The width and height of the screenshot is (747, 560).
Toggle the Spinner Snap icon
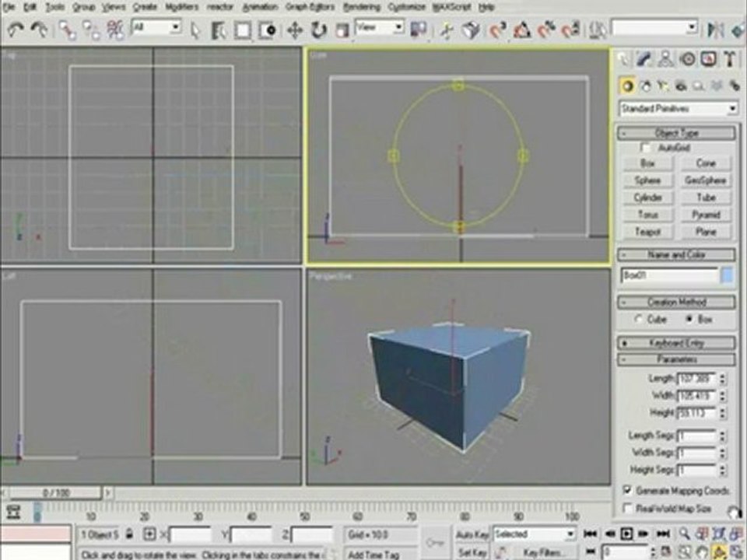point(570,30)
